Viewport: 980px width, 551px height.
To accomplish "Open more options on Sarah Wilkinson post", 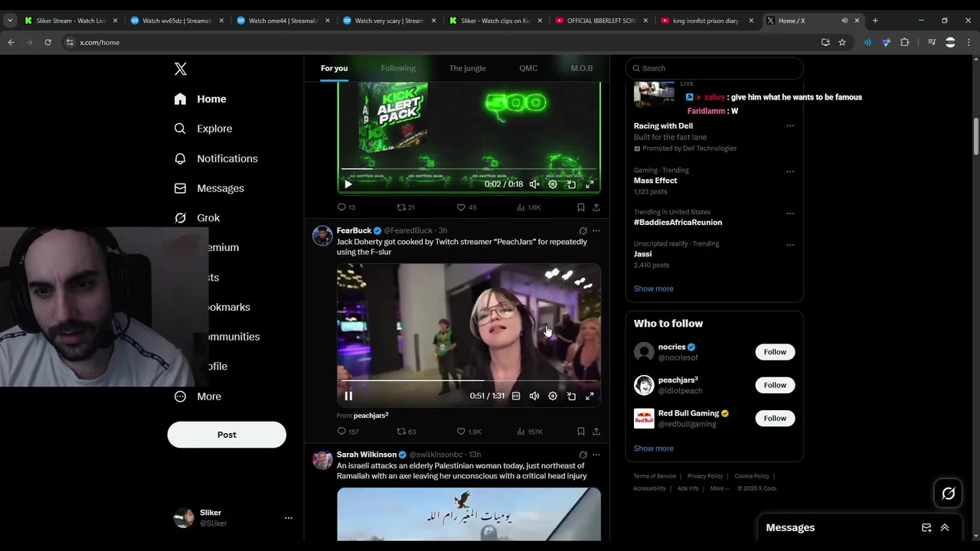I will (596, 455).
